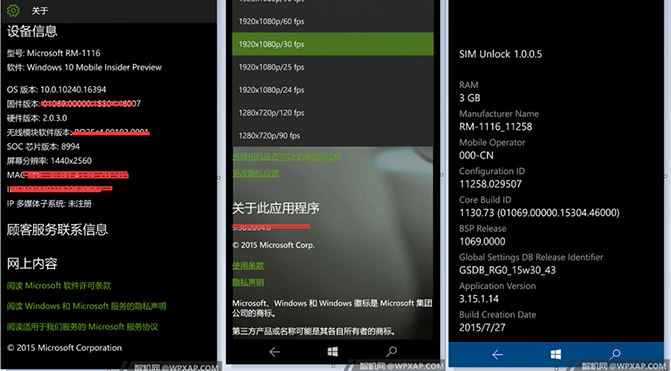Image resolution: width=671 pixels, height=371 pixels.
Task: Click the settings gear icon beside 关于
Action: click(x=13, y=10)
